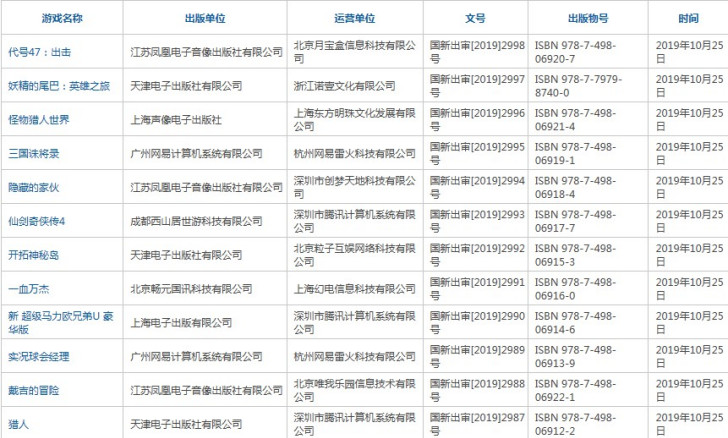Open the game link 怪物猎人世界

[x=39, y=120]
